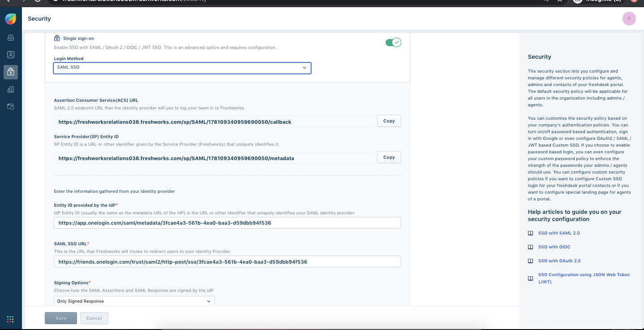The width and height of the screenshot is (644, 330).
Task: Copy the SP Entity ID metadata URL
Action: click(389, 157)
